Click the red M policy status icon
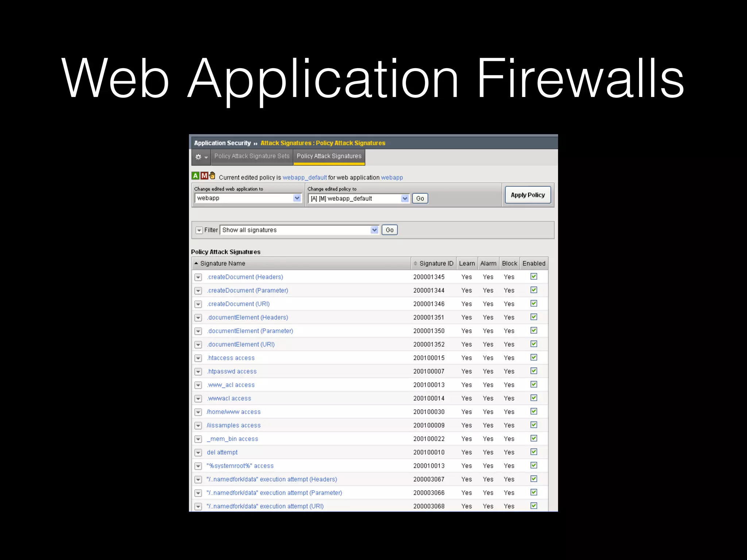Image resolution: width=747 pixels, height=560 pixels. pos(204,176)
